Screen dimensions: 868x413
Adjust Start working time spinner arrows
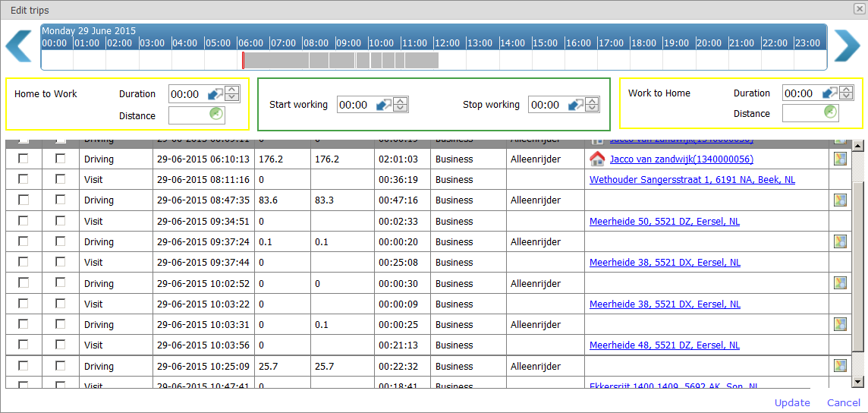(x=401, y=105)
